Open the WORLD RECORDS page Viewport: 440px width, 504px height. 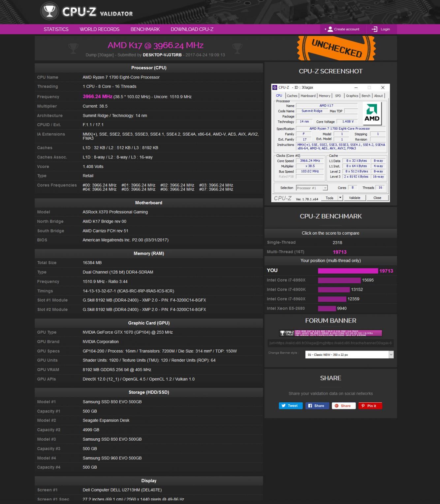(100, 29)
